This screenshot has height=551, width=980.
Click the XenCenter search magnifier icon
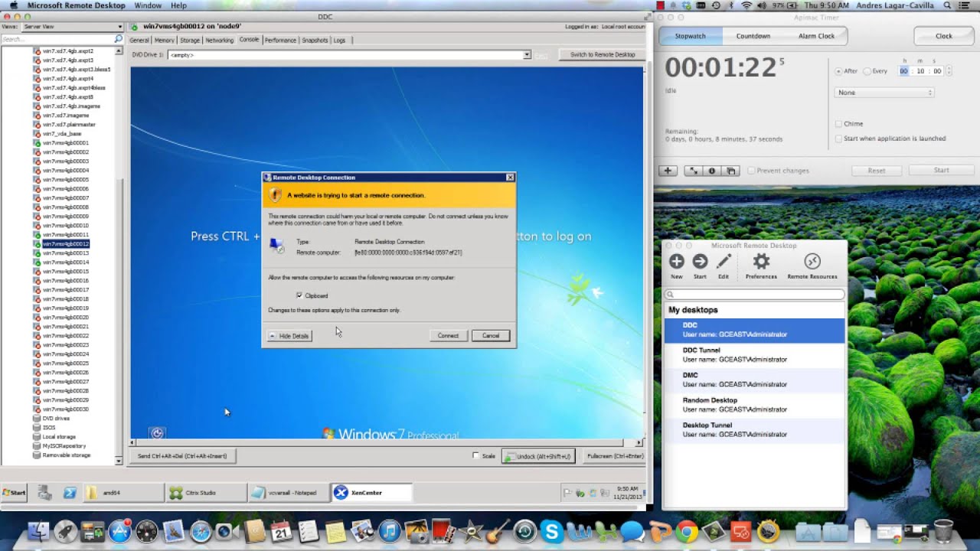tap(118, 38)
